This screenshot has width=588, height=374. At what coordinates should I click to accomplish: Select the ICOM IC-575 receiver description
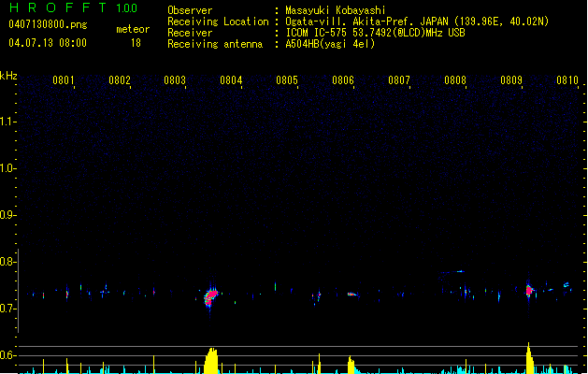(375, 33)
